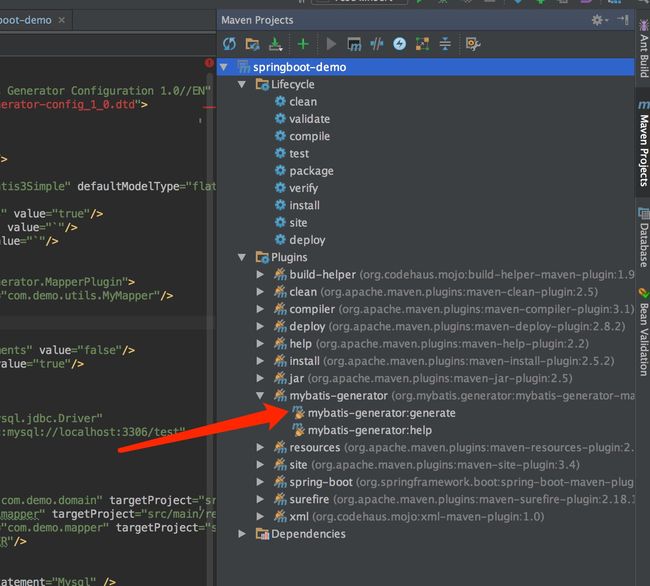650x586 pixels.
Task: Expand the Dependencies folder
Action: point(242,534)
